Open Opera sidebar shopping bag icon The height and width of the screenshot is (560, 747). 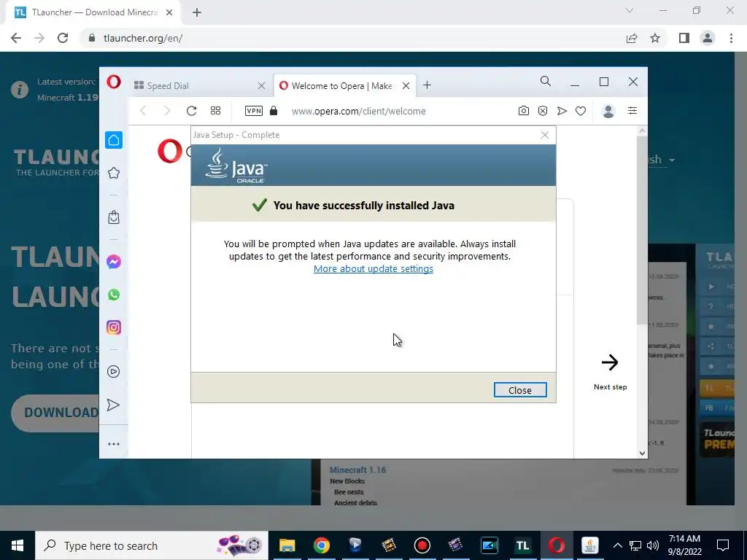tap(114, 217)
